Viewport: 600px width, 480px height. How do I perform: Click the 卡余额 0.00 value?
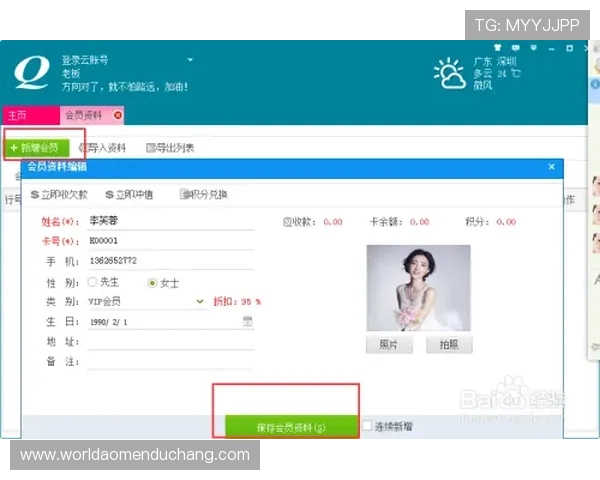pyautogui.click(x=419, y=222)
